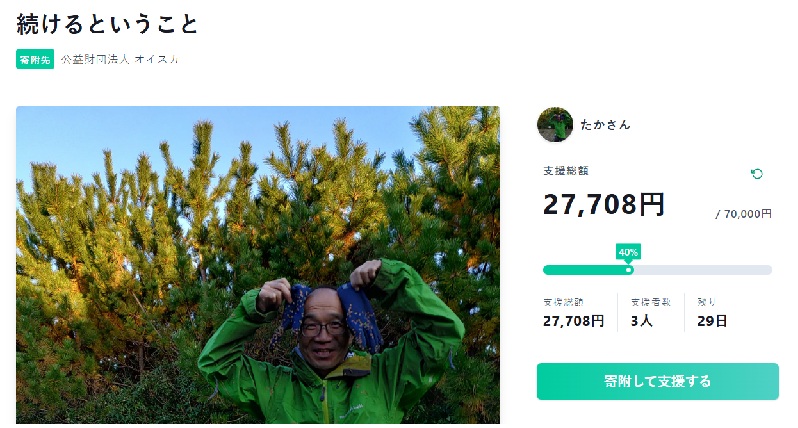
Task: Click the / 70,000円 goal amount
Action: tap(744, 214)
